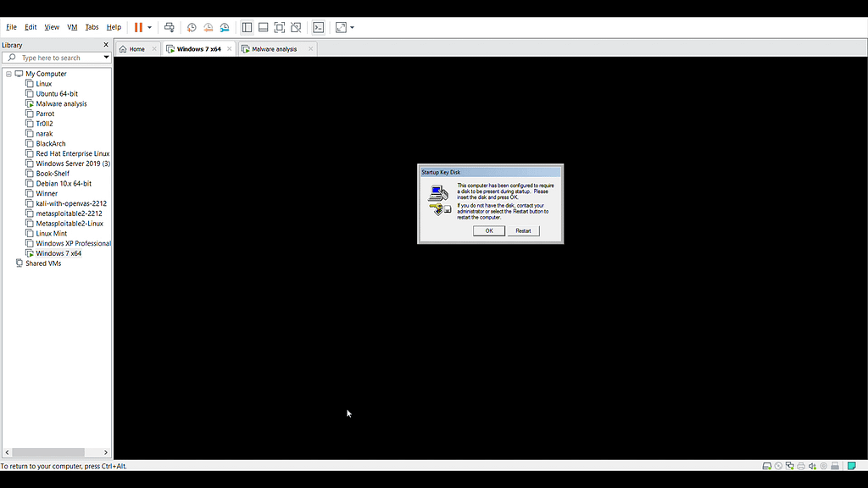Open the stretch display dropdown arrow

(x=352, y=28)
